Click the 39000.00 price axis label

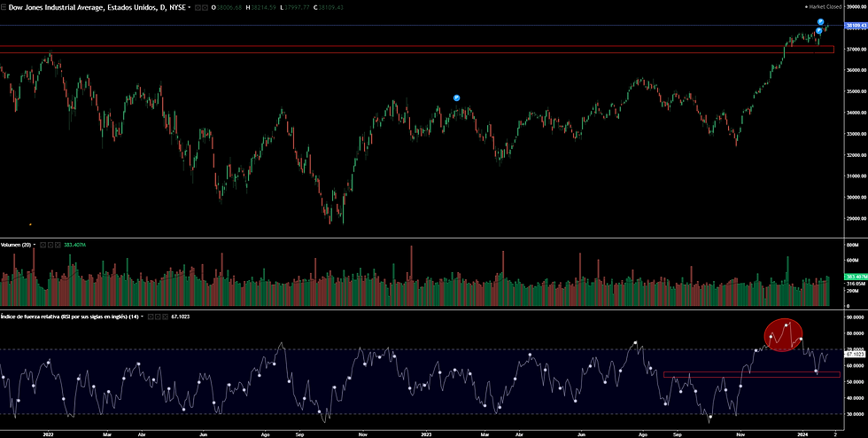click(856, 7)
